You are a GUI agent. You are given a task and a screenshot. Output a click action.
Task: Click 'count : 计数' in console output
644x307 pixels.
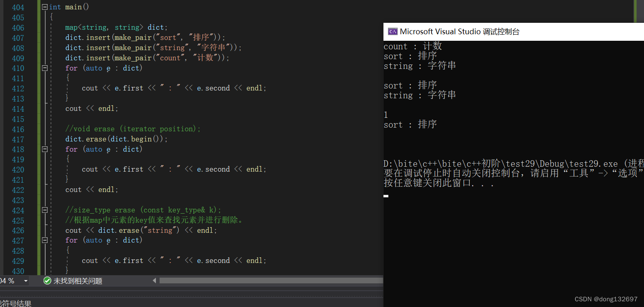pos(413,46)
